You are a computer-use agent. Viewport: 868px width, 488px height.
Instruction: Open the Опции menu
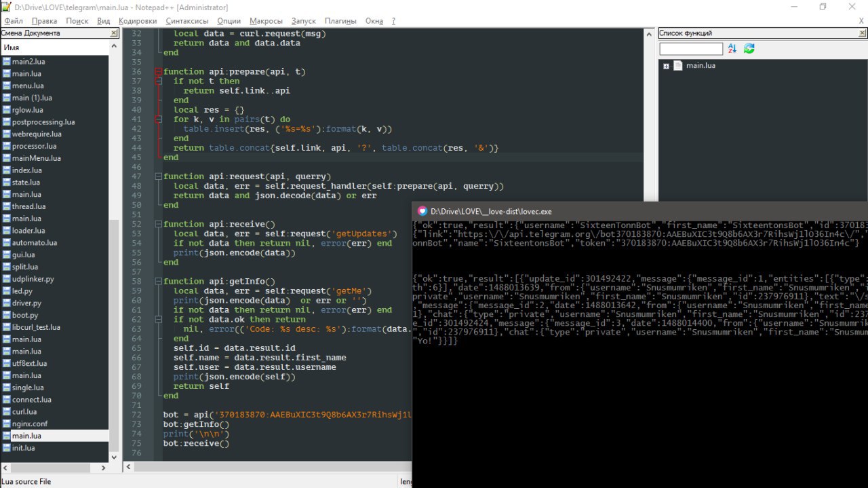[229, 21]
